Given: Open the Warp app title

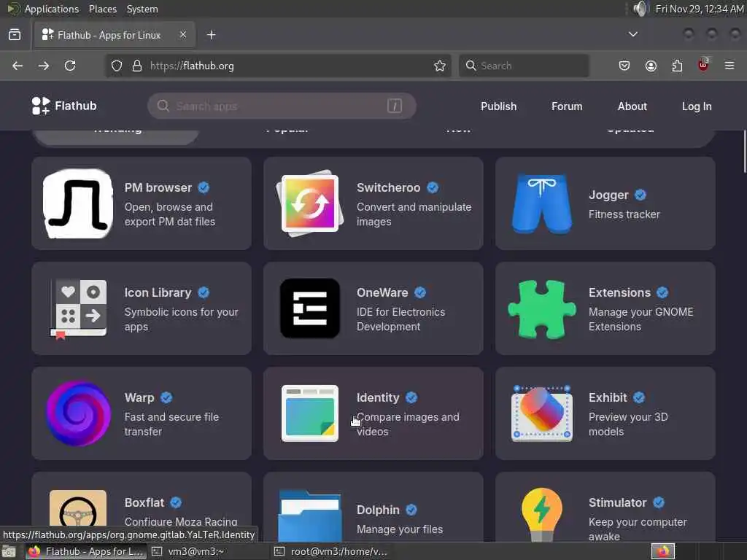Looking at the screenshot, I should pos(139,397).
